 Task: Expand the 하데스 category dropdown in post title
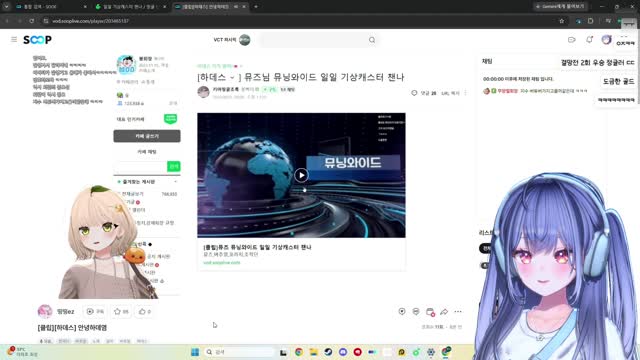tap(232, 78)
